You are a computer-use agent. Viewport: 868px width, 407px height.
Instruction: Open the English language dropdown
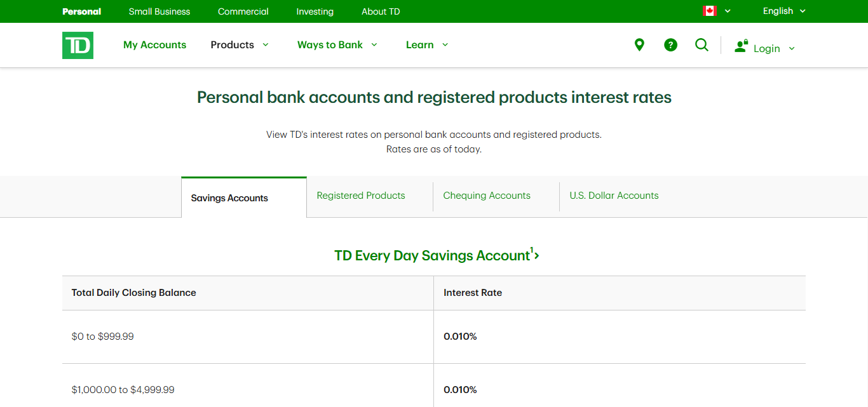pos(784,11)
